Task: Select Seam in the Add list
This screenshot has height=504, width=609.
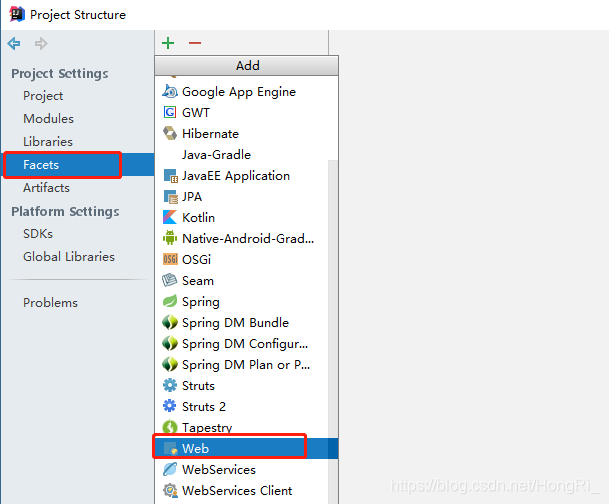Action: click(x=242, y=280)
